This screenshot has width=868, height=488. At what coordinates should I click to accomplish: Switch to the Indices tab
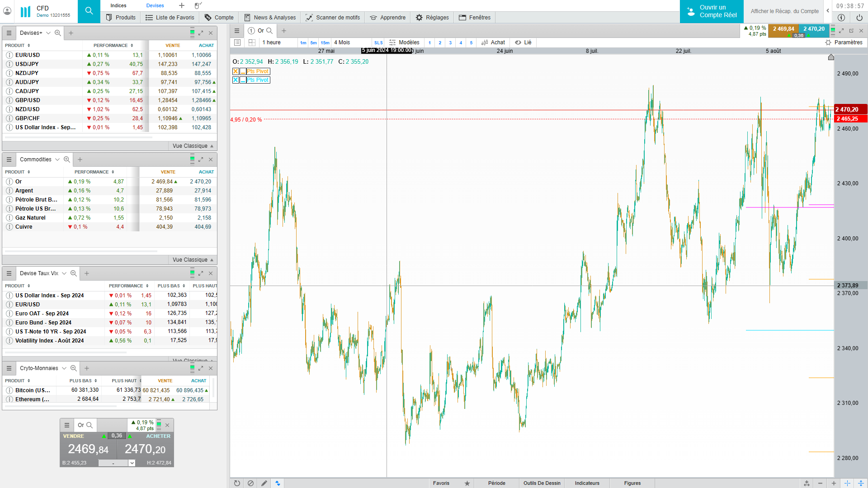(118, 5)
